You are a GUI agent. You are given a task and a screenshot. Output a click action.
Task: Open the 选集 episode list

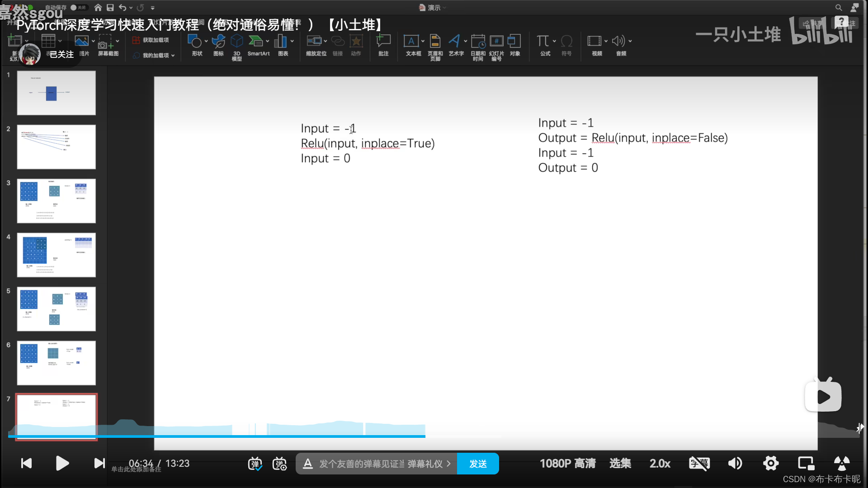tap(620, 464)
